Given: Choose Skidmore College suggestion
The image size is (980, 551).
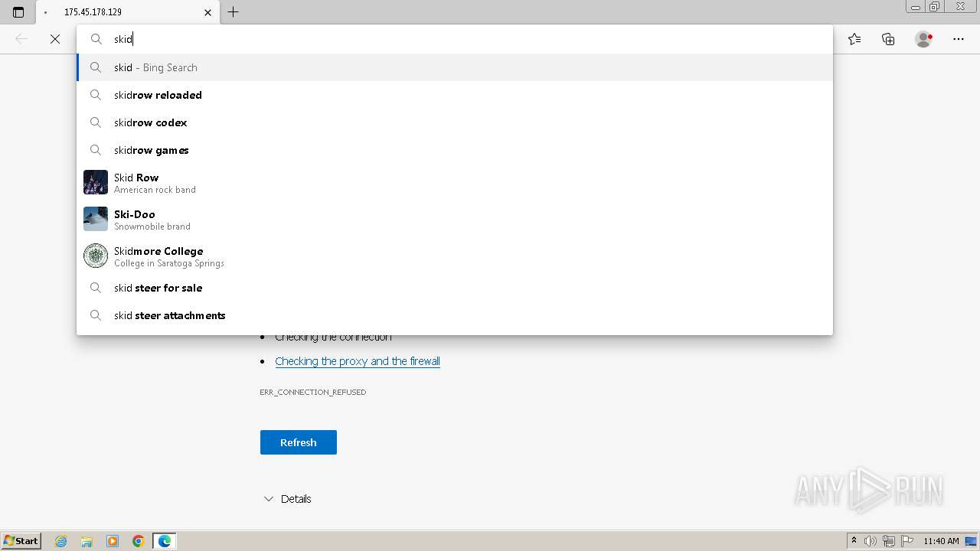Looking at the screenshot, I should coord(455,256).
